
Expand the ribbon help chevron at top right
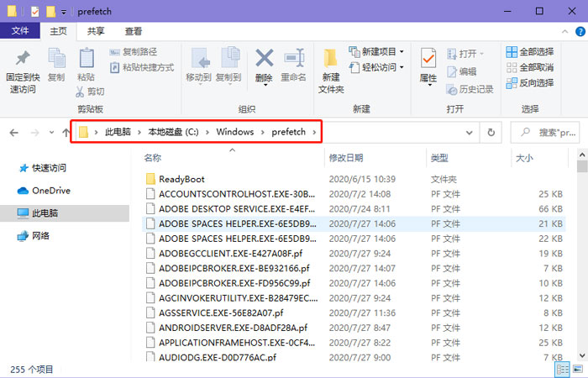point(563,31)
